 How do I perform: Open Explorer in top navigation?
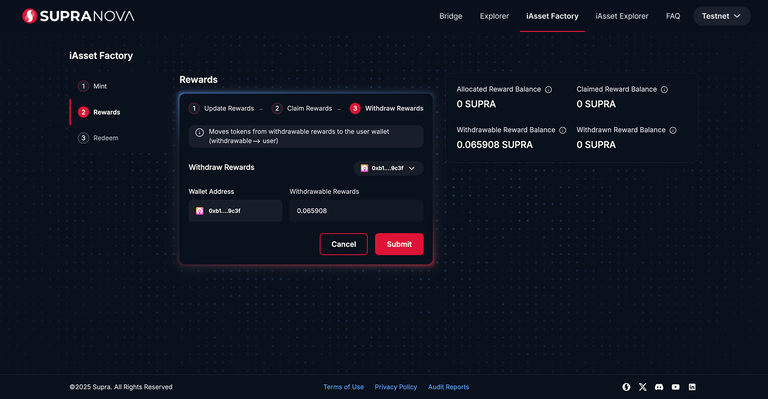[x=494, y=16]
